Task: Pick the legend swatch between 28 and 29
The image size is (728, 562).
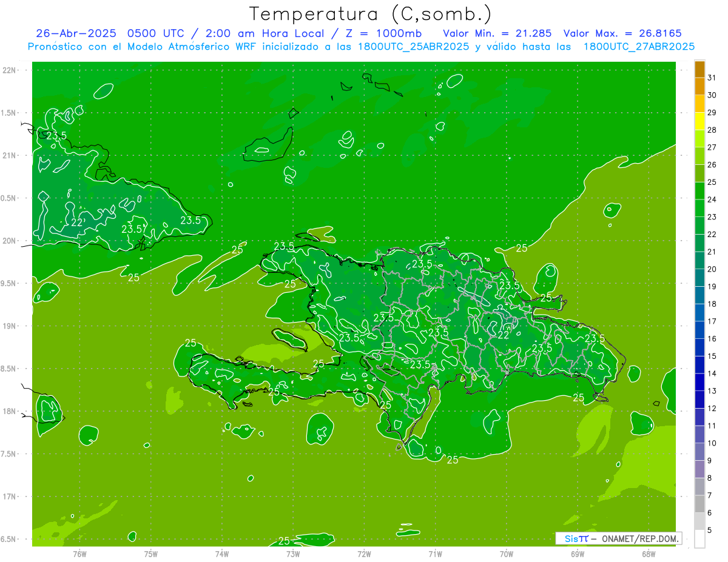Action: (x=699, y=121)
